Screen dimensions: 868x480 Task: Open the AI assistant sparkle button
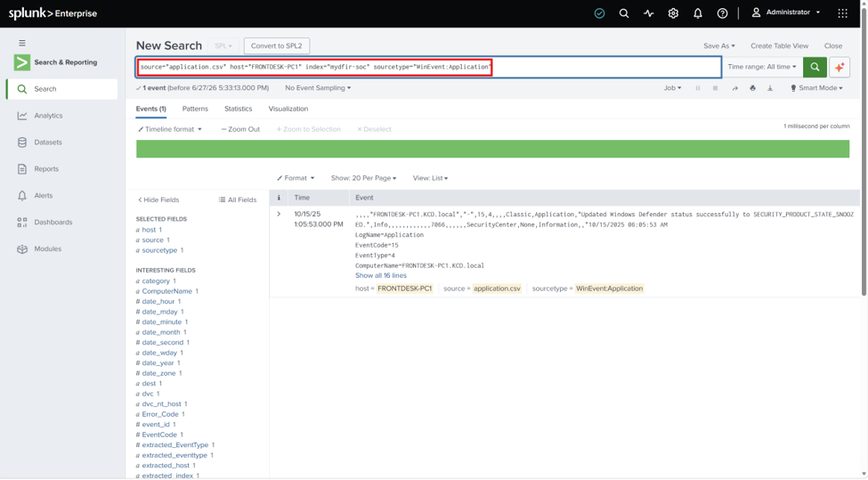pyautogui.click(x=840, y=67)
